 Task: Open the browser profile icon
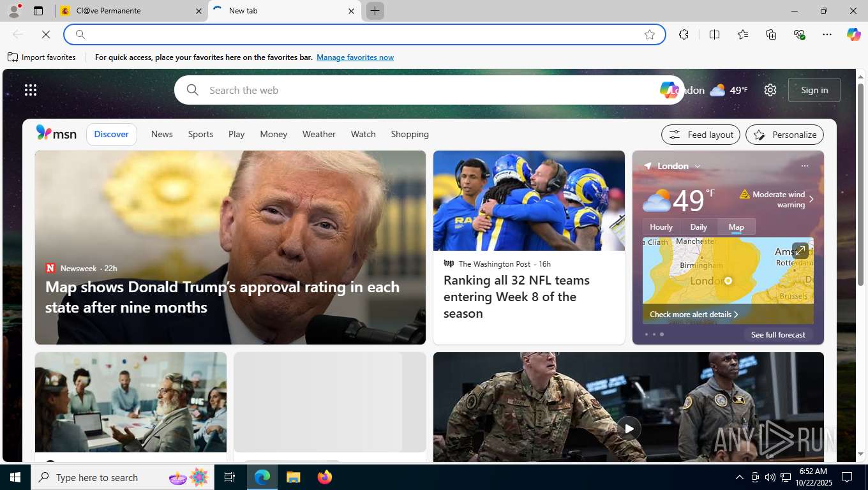pyautogui.click(x=13, y=11)
